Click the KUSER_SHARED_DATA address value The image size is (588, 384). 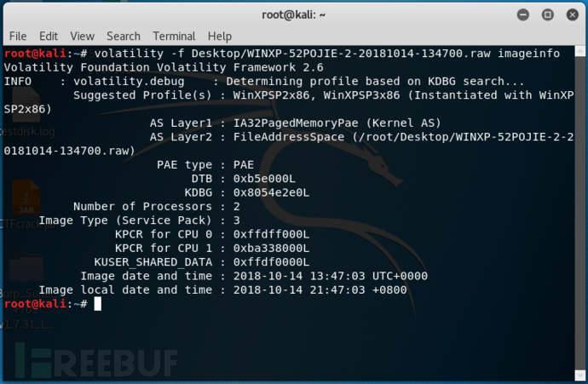[x=271, y=262]
